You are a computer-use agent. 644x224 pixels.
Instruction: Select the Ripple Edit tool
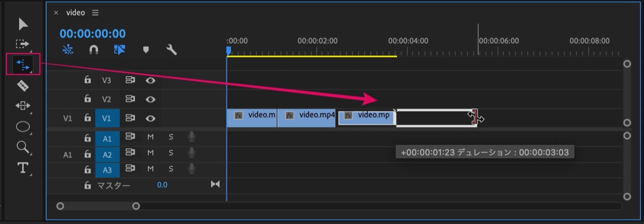23,64
